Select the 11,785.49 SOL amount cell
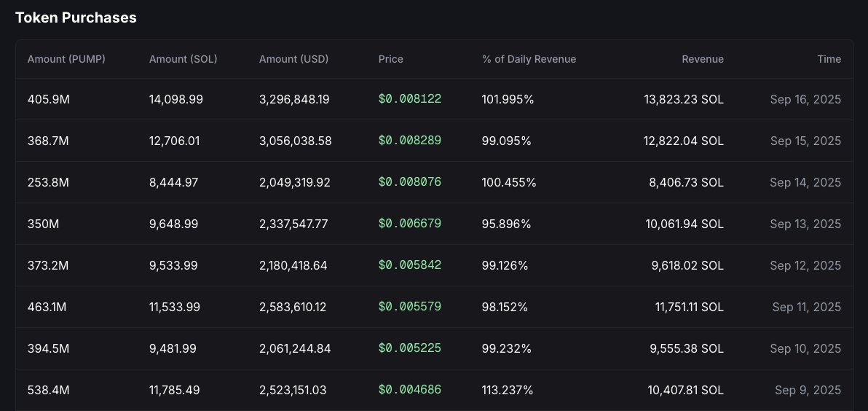Viewport: 868px width, 411px height. (x=174, y=391)
